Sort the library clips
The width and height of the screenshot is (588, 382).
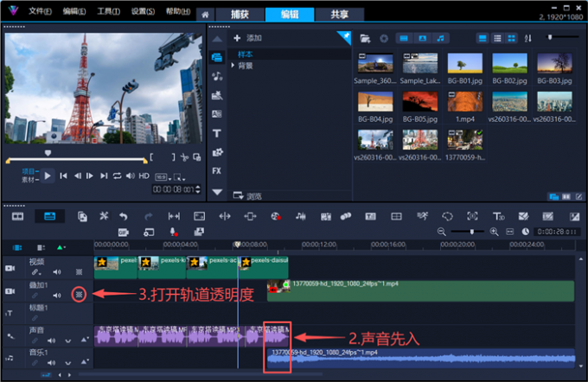pos(528,38)
